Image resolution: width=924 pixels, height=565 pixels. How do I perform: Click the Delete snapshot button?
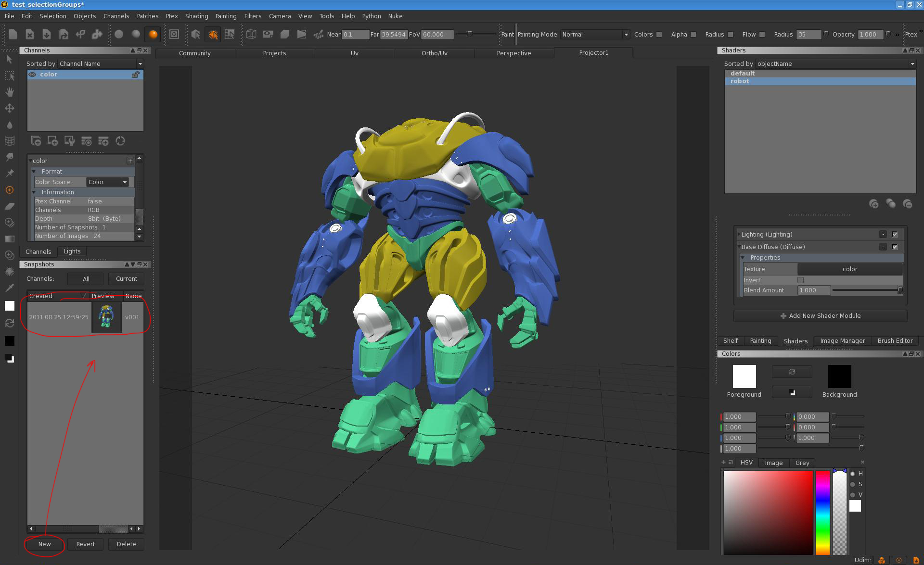tap(126, 544)
